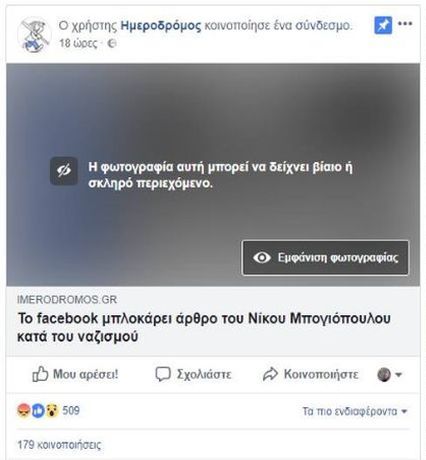
Task: Click the angry reaction emoji icon
Action: click(x=24, y=411)
